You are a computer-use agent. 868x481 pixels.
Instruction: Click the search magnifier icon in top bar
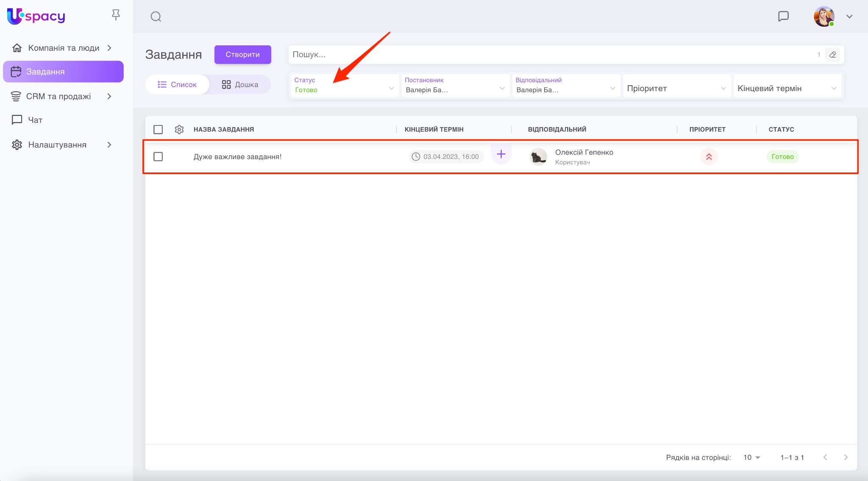point(156,17)
